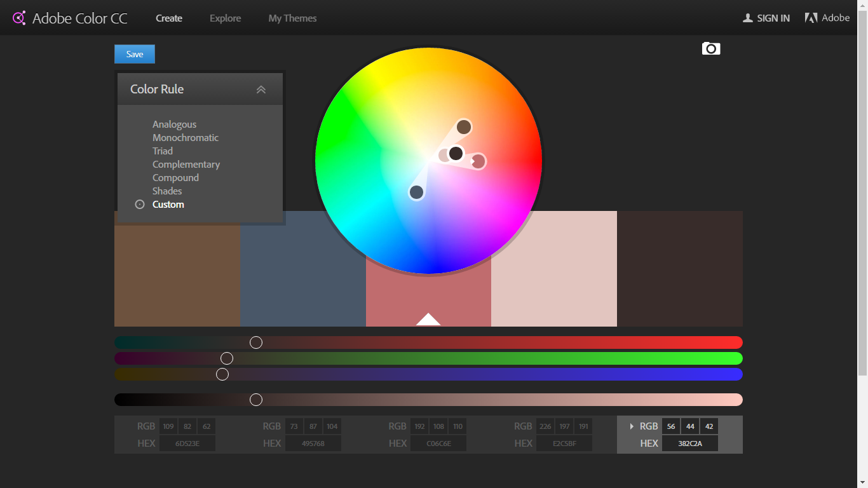Click red value field showing 192
Viewport: 868px width, 488px height.
(420, 426)
